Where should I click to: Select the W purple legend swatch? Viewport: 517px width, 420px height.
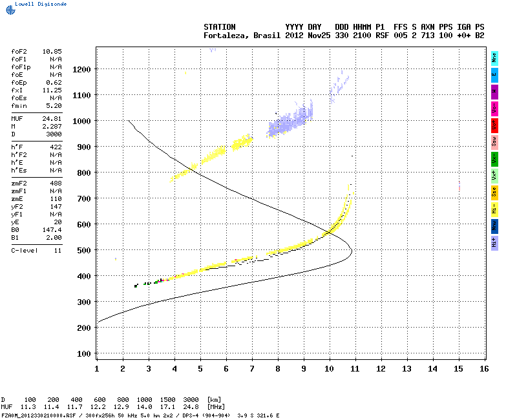coord(494,92)
